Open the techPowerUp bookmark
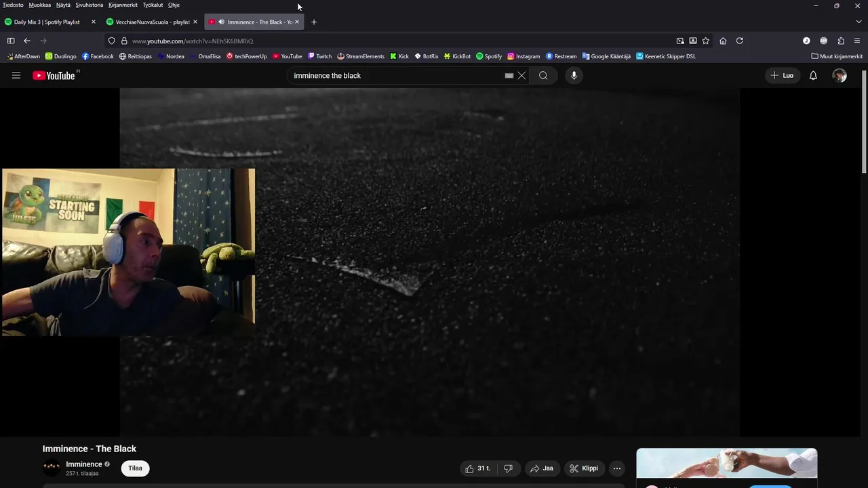The image size is (868, 488). (x=247, y=56)
